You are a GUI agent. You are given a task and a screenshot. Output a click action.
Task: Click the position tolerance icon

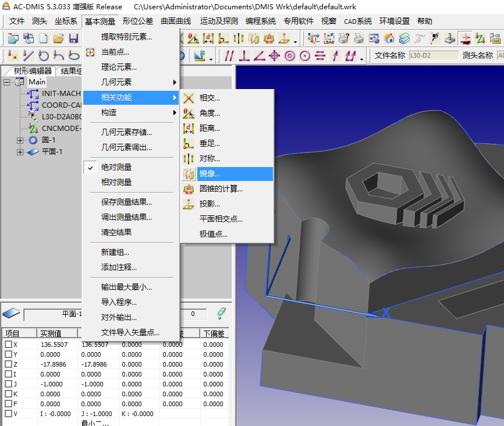(275, 56)
